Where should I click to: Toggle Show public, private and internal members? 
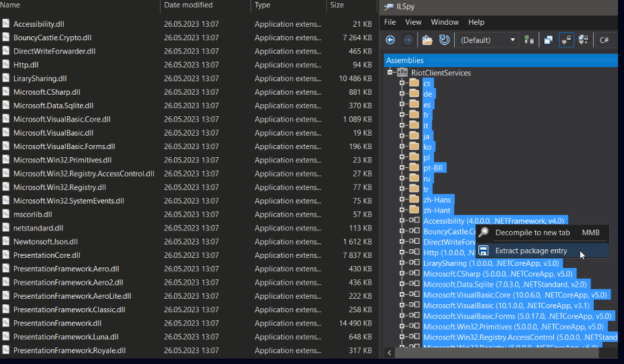(x=566, y=40)
